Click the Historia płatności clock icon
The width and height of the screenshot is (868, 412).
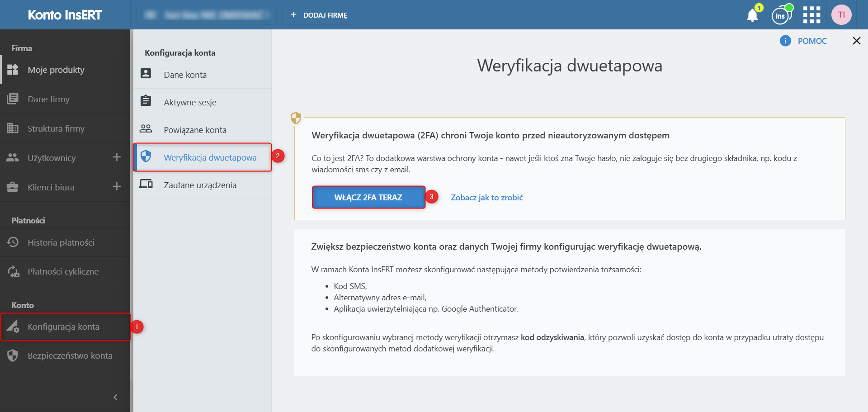pos(13,242)
